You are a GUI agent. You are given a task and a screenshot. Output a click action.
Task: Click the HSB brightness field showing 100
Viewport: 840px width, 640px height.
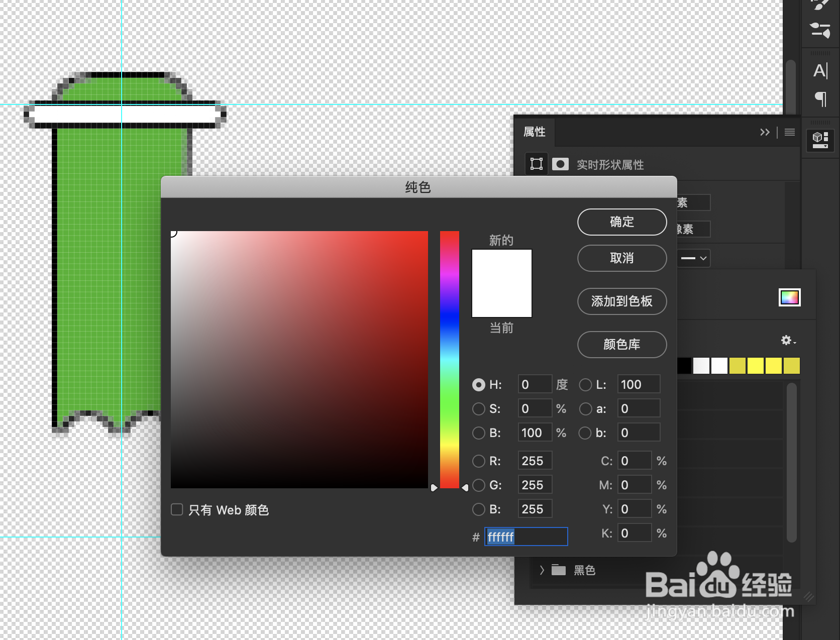535,433
